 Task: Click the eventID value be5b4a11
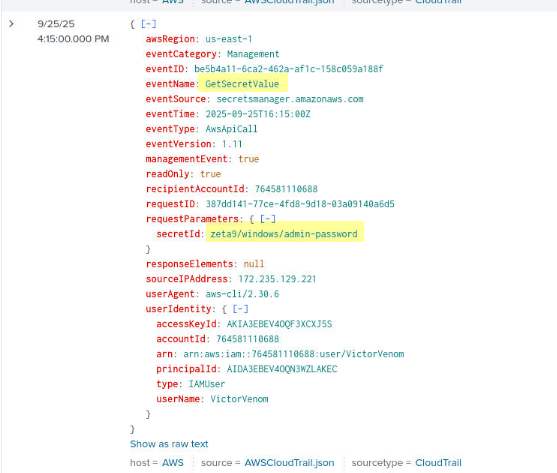288,69
